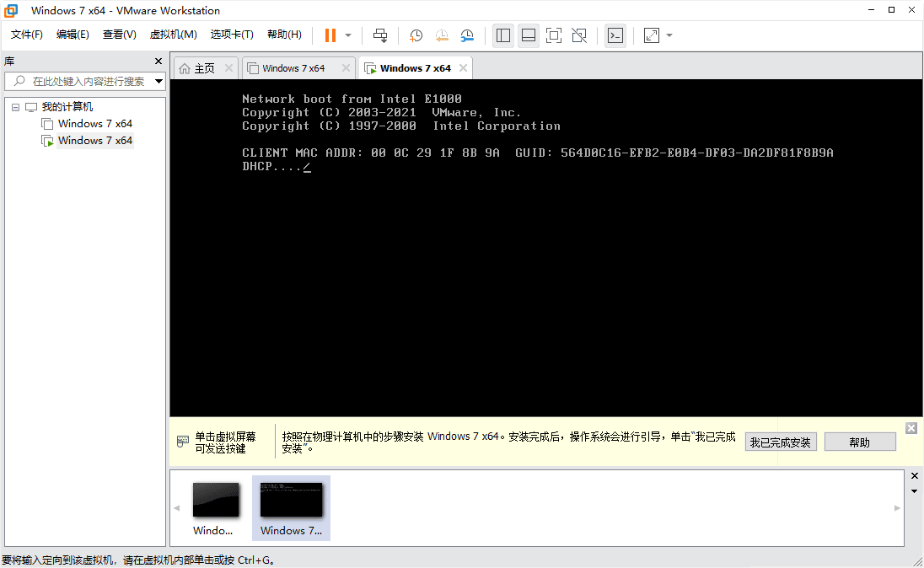Viewport: 924px width, 568px height.
Task: Select 我的计算机 in the library tree
Action: click(67, 107)
